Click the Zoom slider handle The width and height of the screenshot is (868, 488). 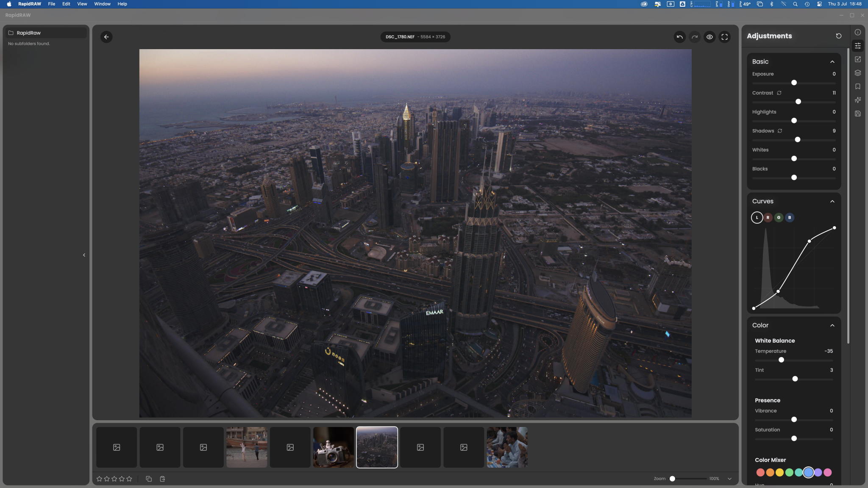(x=672, y=479)
